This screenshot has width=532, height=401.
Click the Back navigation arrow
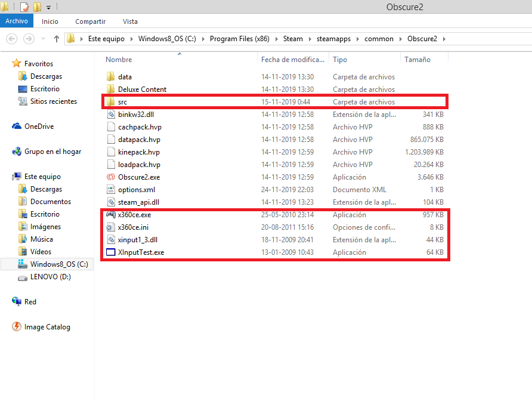11,39
